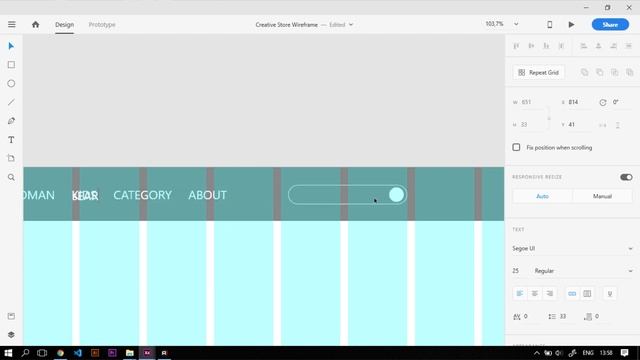Edit the line spacing field
This screenshot has height=360, width=640.
pos(566,316)
